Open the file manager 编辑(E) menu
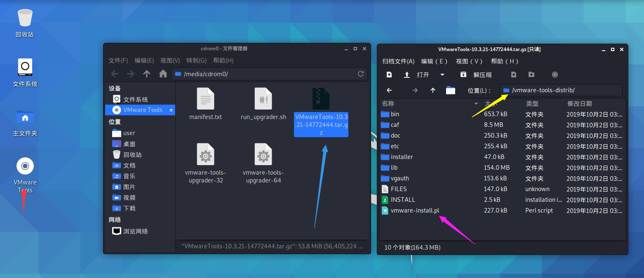Screen dimensions: 644x278 (144, 61)
